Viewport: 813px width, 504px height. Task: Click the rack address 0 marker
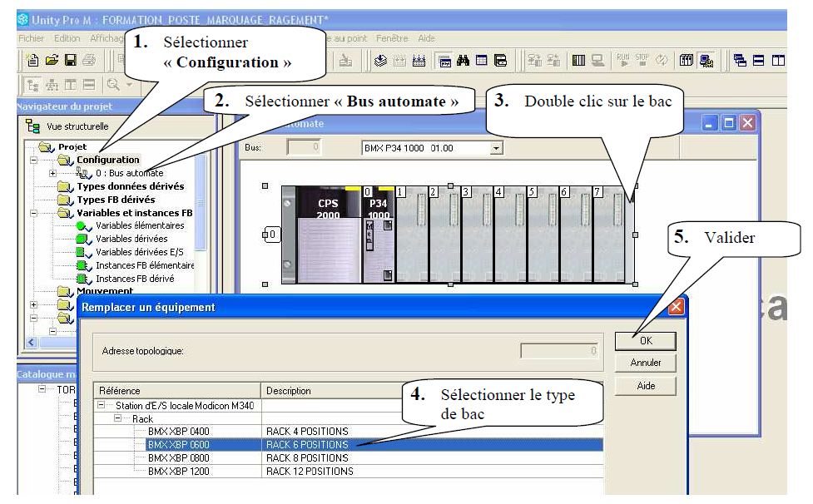tap(271, 235)
